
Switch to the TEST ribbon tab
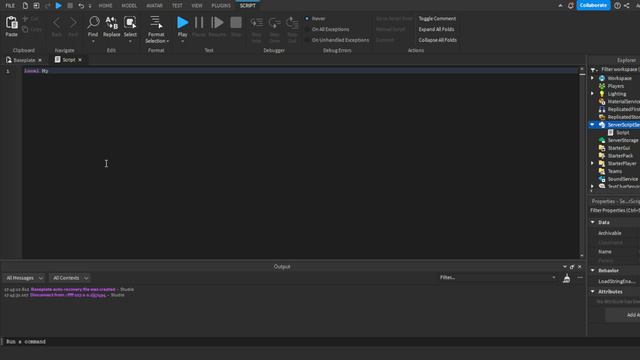tap(177, 6)
